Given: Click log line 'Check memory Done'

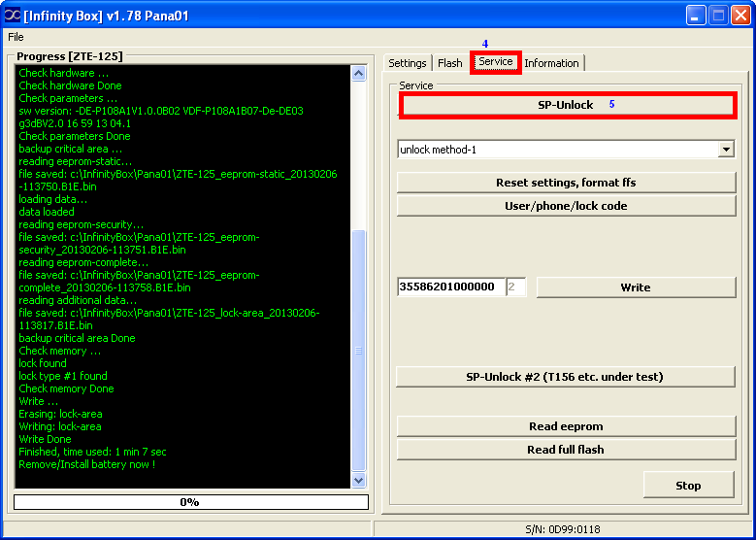Looking at the screenshot, I should point(67,388).
